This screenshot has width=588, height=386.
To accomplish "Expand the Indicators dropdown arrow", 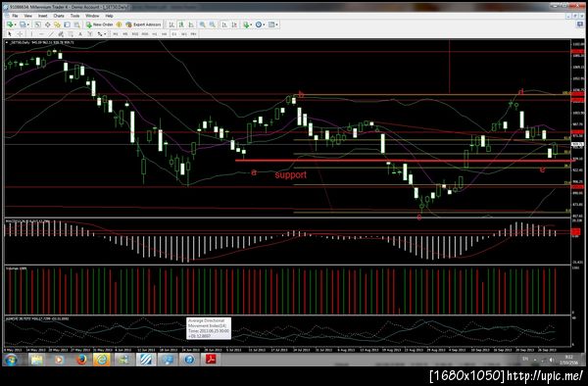I will tap(251, 24).
